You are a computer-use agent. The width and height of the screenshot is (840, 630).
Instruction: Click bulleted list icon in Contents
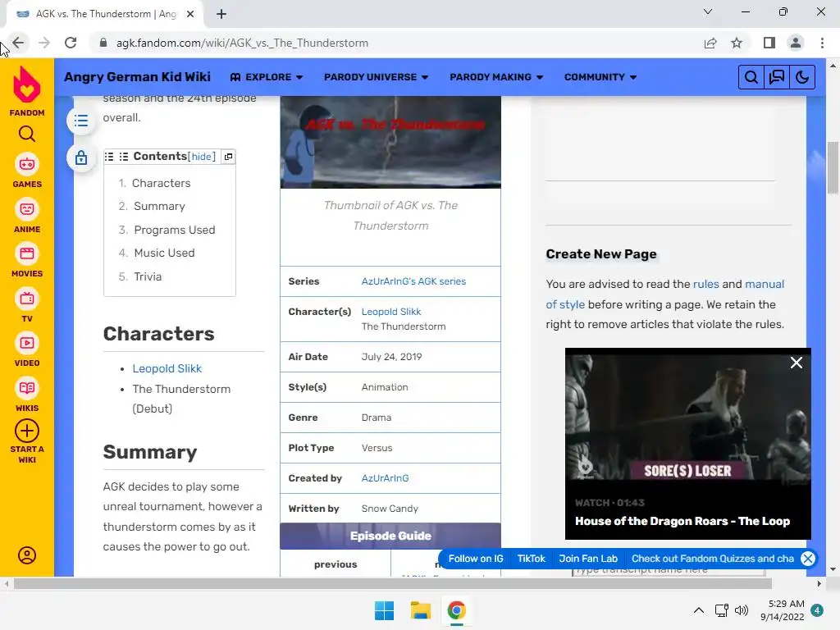(x=124, y=157)
